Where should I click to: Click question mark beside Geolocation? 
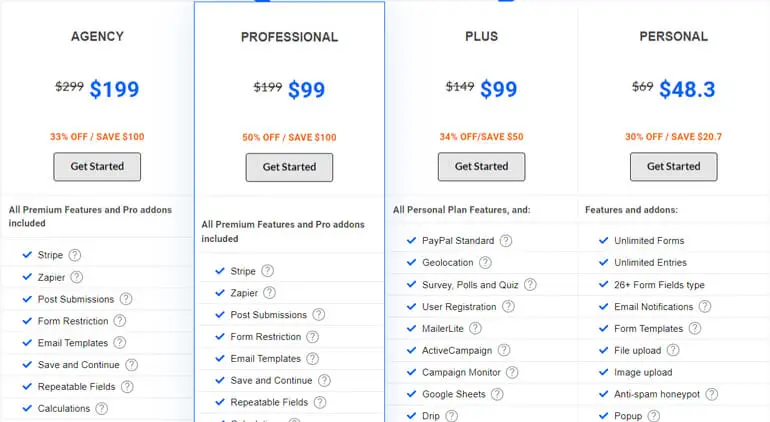click(x=485, y=263)
